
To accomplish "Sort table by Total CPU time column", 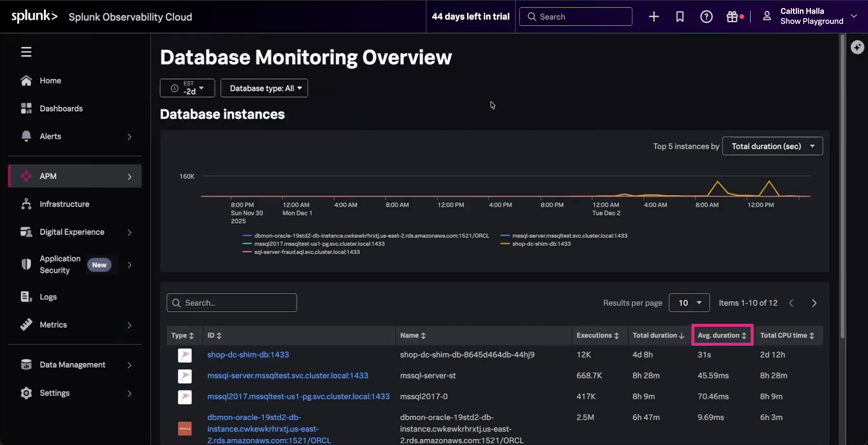I will click(x=787, y=335).
